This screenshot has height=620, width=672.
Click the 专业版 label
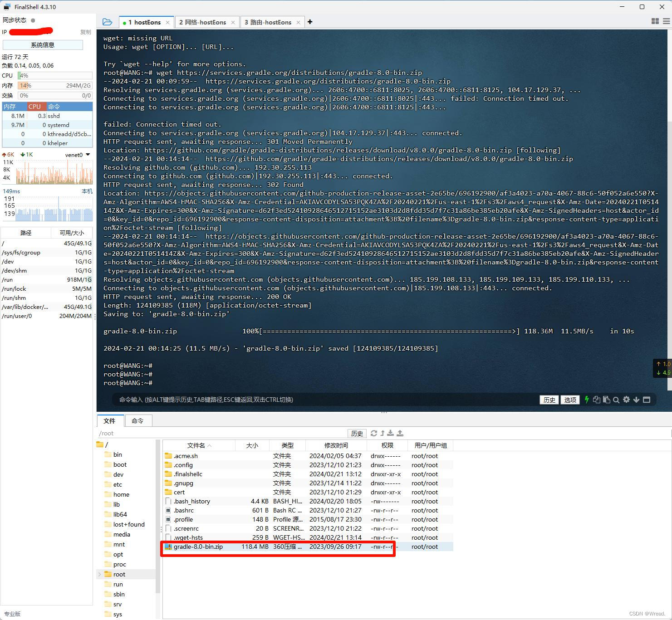coord(12,614)
